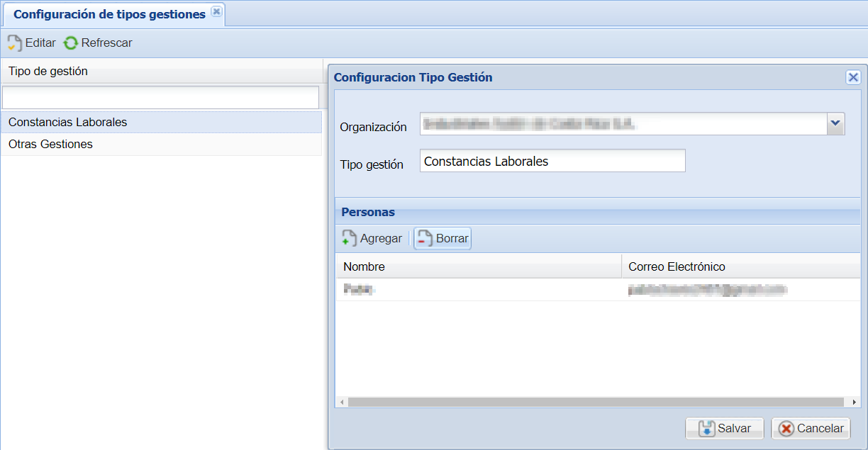The image size is (868, 450).
Task: Click the Salvar disk icon
Action: point(707,428)
